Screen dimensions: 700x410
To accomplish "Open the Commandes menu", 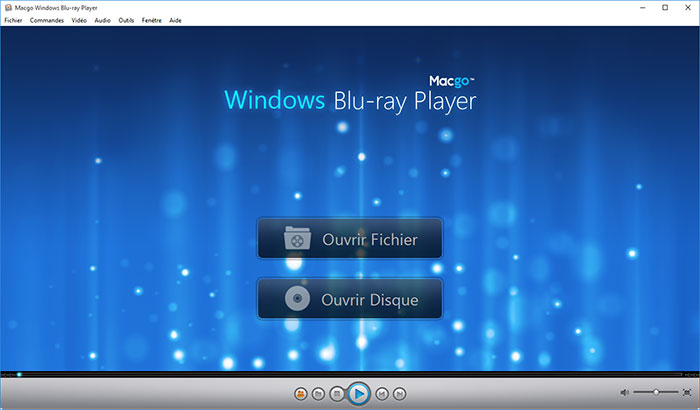I will pos(47,20).
